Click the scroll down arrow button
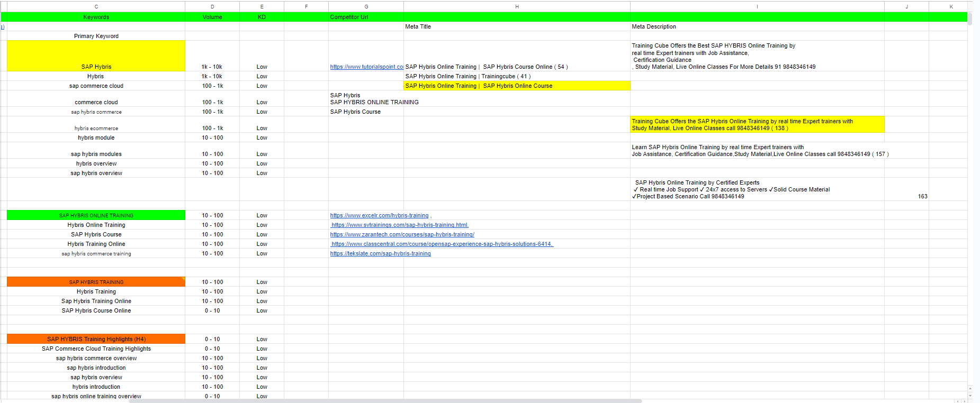Image resolution: width=980 pixels, height=403 pixels. [970, 396]
